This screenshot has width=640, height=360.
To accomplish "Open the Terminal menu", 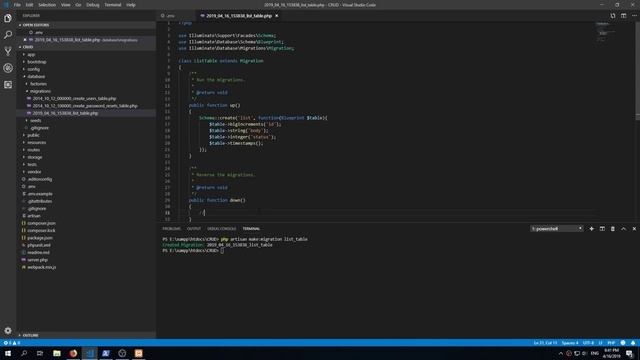I will (113, 5).
